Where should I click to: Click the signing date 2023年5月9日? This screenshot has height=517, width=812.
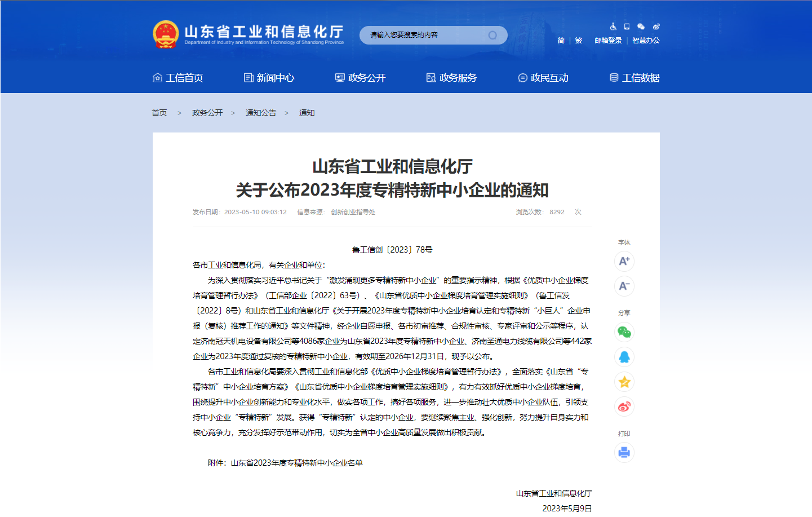[x=567, y=509]
